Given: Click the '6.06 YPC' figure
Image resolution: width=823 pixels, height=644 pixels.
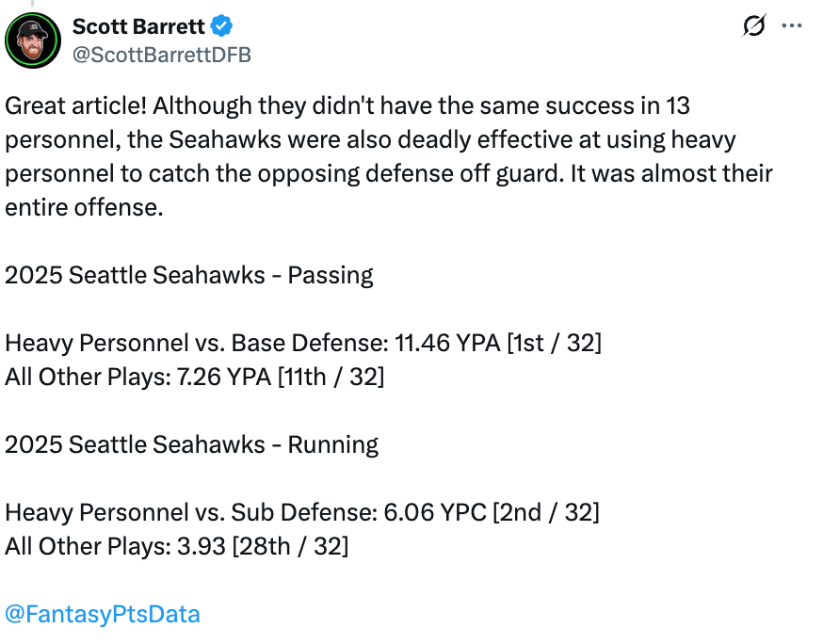Looking at the screenshot, I should click(435, 513).
